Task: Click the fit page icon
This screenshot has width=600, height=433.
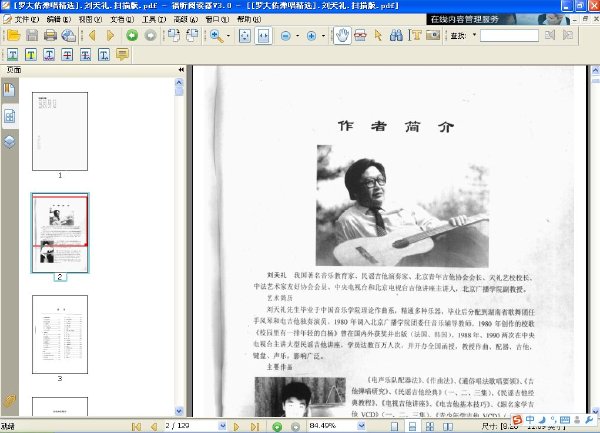Action: tap(245, 36)
